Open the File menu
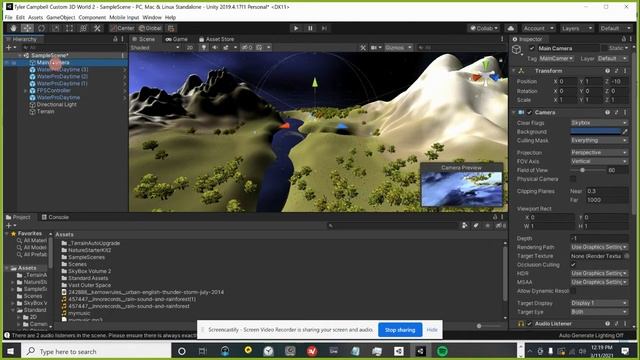Image resolution: width=640 pixels, height=360 pixels. pyautogui.click(x=9, y=18)
